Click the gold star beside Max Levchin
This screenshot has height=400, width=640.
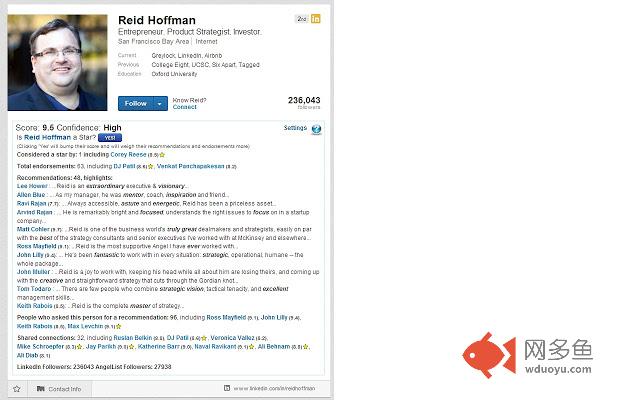pyautogui.click(x=120, y=326)
